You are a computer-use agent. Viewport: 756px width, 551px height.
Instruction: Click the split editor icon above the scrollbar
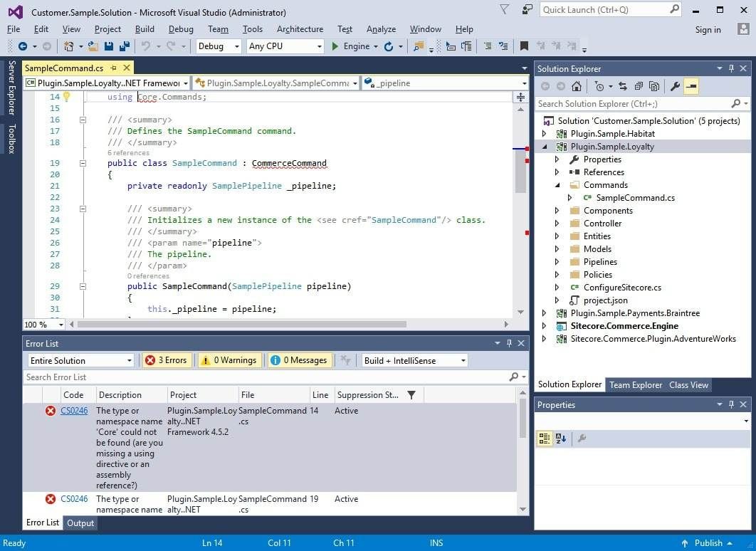point(520,98)
